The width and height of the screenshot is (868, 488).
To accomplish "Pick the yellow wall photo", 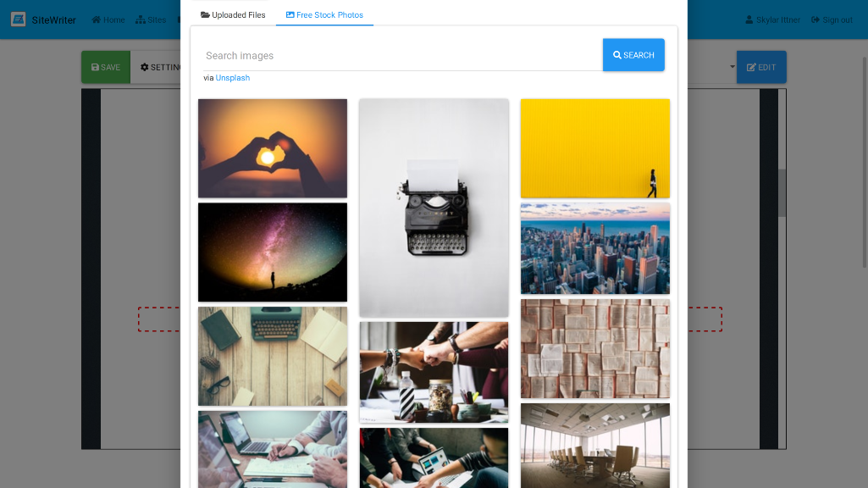I will pos(595,148).
